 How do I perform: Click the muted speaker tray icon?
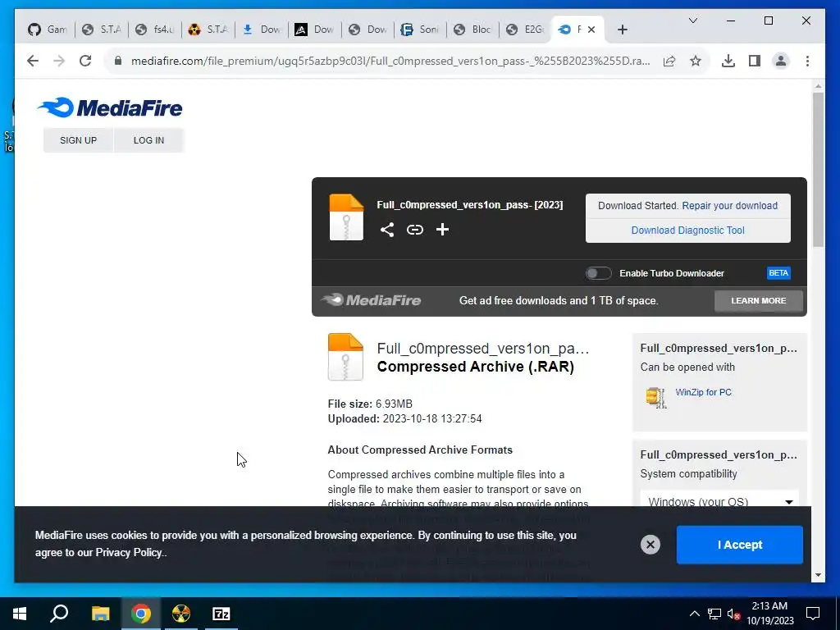pyautogui.click(x=734, y=614)
